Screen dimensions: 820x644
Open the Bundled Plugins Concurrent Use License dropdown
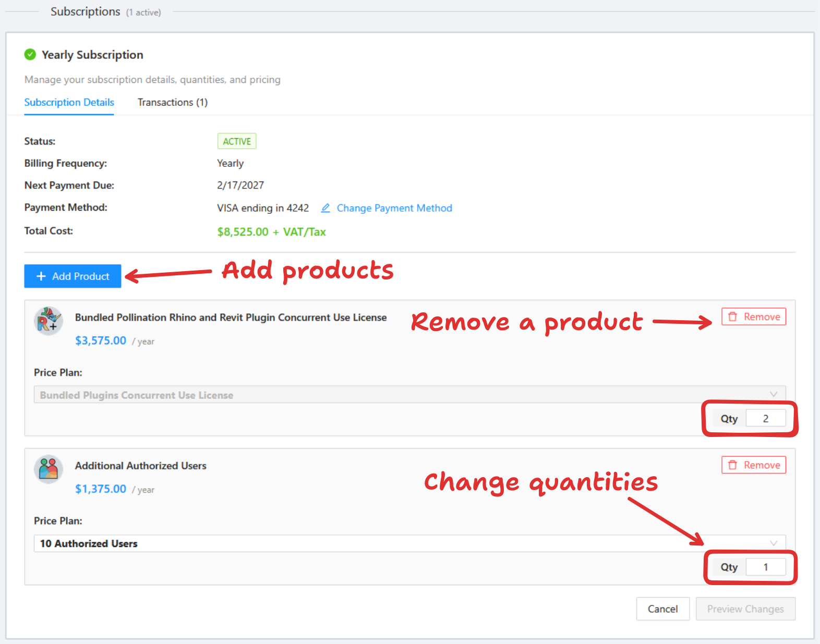pyautogui.click(x=409, y=395)
